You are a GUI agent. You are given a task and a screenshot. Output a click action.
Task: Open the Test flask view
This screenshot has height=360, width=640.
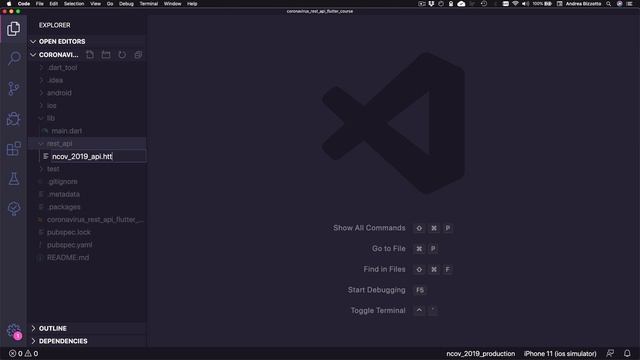point(13,179)
